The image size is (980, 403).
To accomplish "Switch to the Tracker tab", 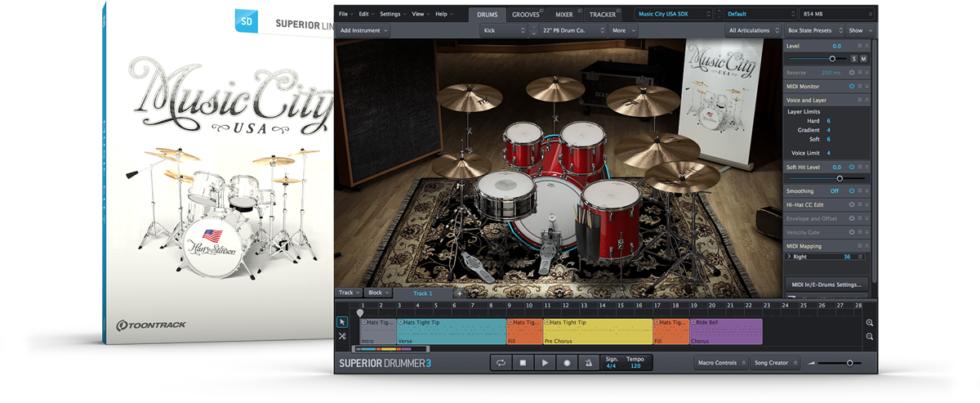I will click(x=603, y=15).
